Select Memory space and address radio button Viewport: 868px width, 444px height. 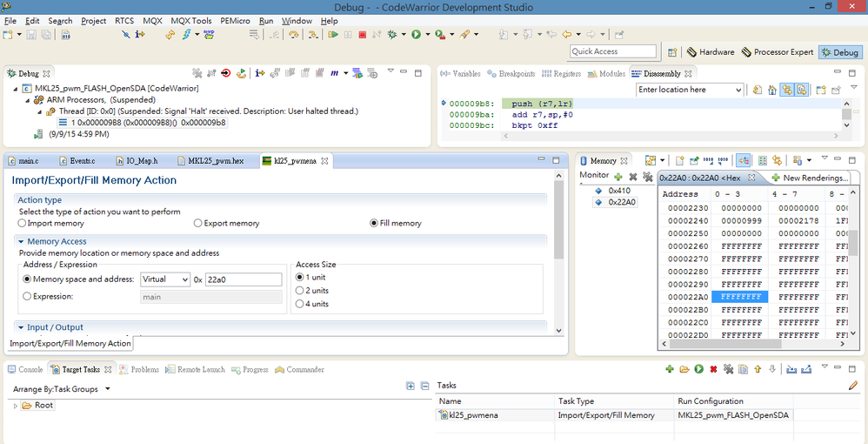pos(27,279)
